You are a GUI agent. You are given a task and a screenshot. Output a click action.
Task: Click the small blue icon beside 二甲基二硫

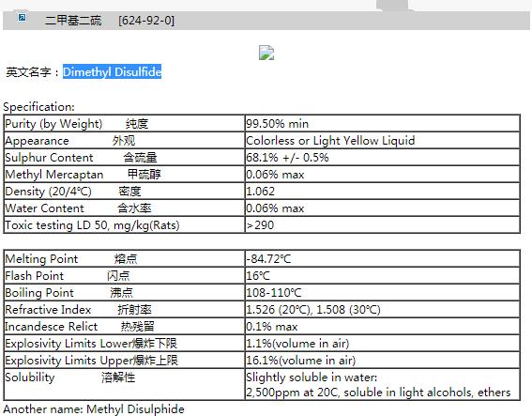23,17
